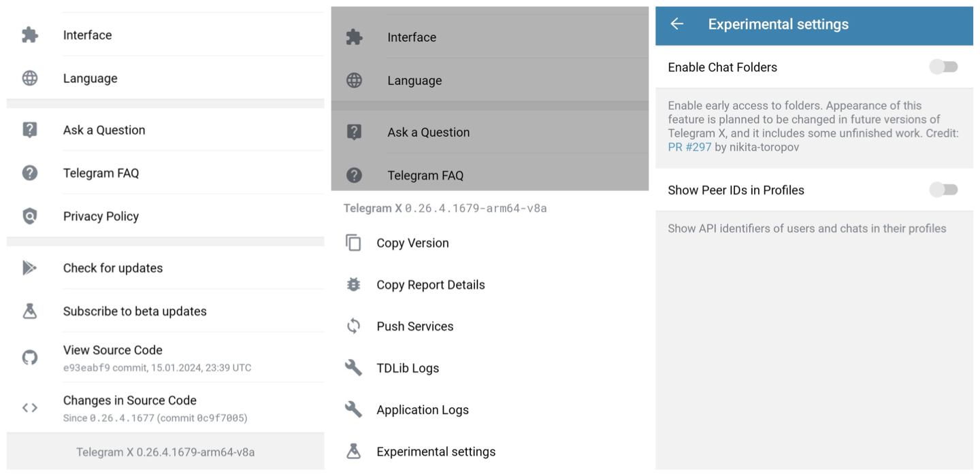Image resolution: width=980 pixels, height=476 pixels.
Task: Toggle Subscribe to beta updates
Action: coord(134,311)
